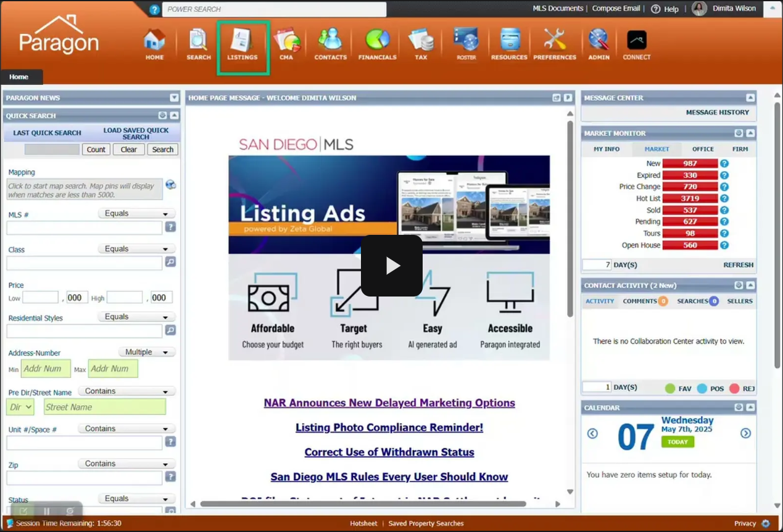This screenshot has height=532, width=783.
Task: Click the help icon beside Unit #/Space # field
Action: (171, 441)
